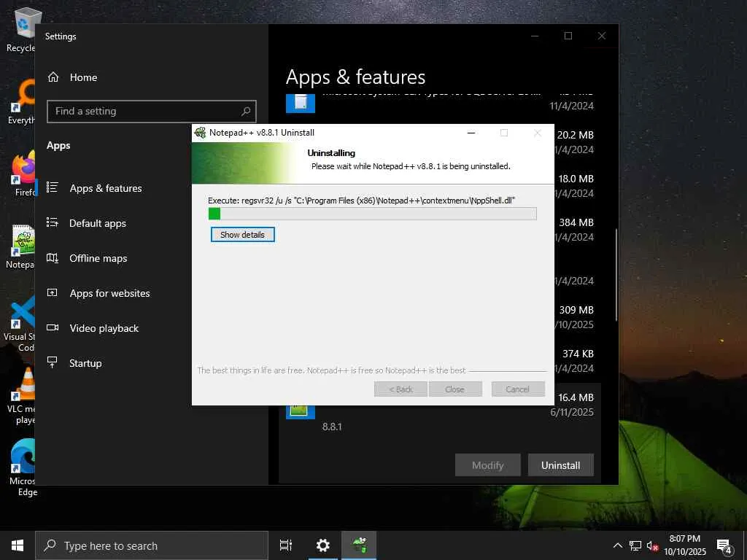Select the 384 MB app size entry
The width and height of the screenshot is (747, 560).
[x=576, y=222]
